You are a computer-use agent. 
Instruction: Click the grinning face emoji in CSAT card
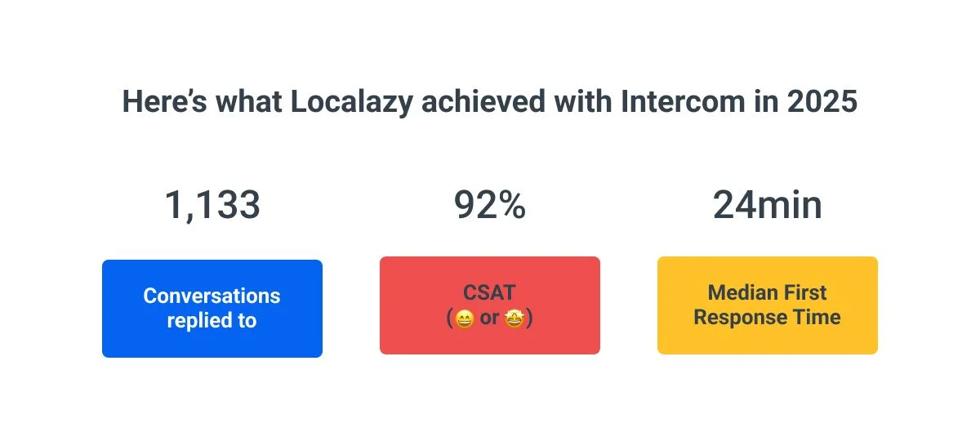(x=464, y=318)
